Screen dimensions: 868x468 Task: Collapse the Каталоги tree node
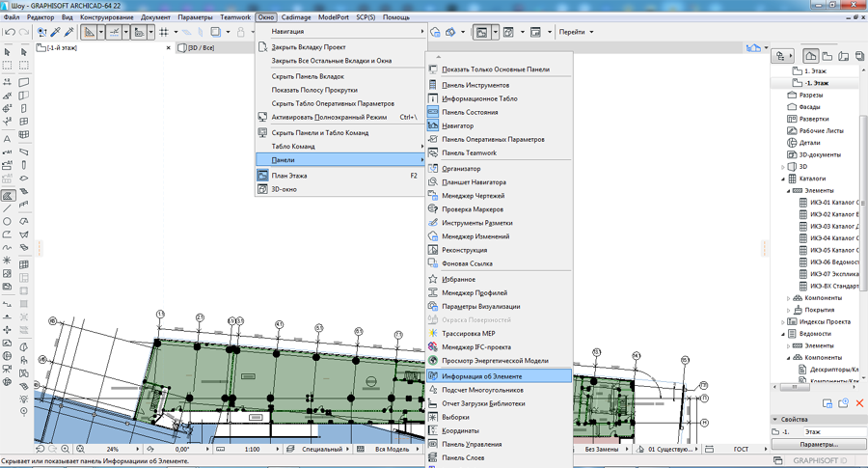783,179
